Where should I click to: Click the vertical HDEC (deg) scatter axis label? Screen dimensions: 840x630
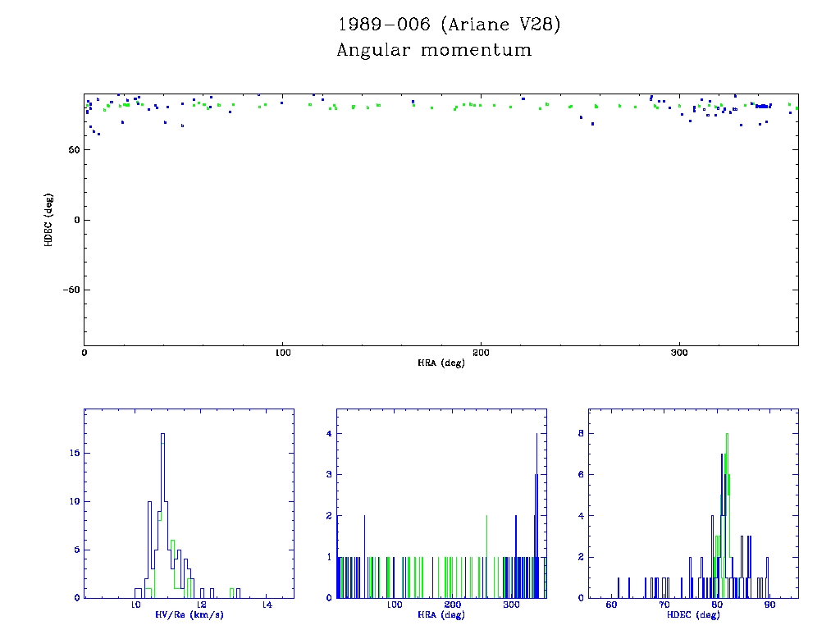[x=49, y=219]
